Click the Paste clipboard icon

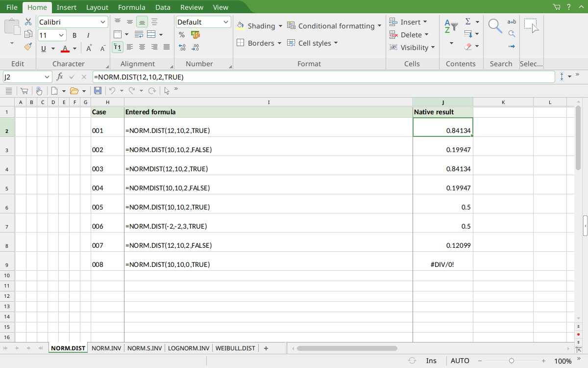(12, 27)
